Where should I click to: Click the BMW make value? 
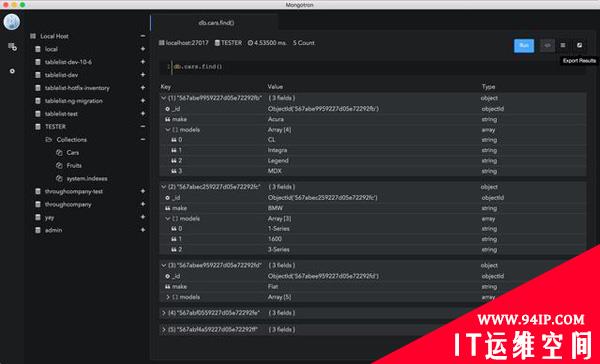point(275,208)
